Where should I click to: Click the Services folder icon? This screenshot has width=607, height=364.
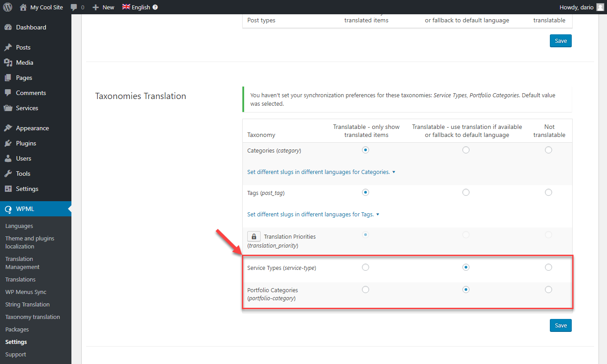coord(8,108)
